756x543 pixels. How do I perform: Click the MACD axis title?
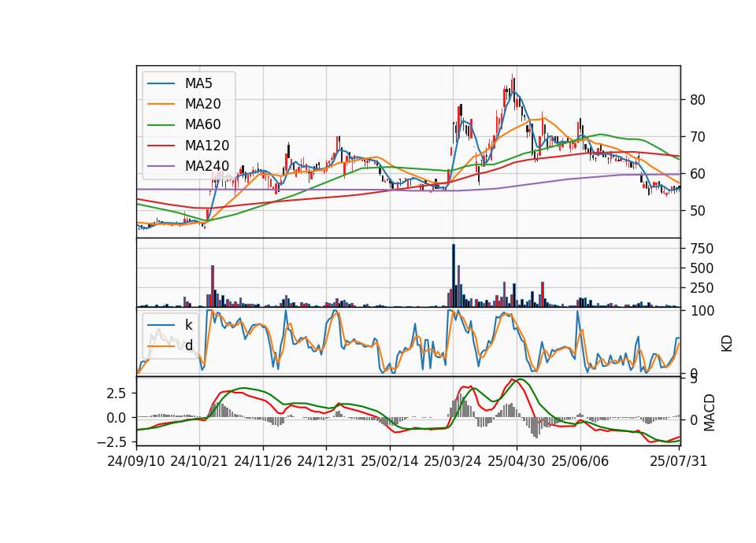[710, 412]
